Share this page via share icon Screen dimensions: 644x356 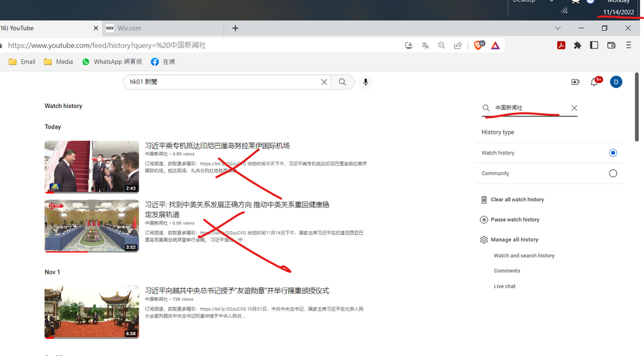coord(458,45)
